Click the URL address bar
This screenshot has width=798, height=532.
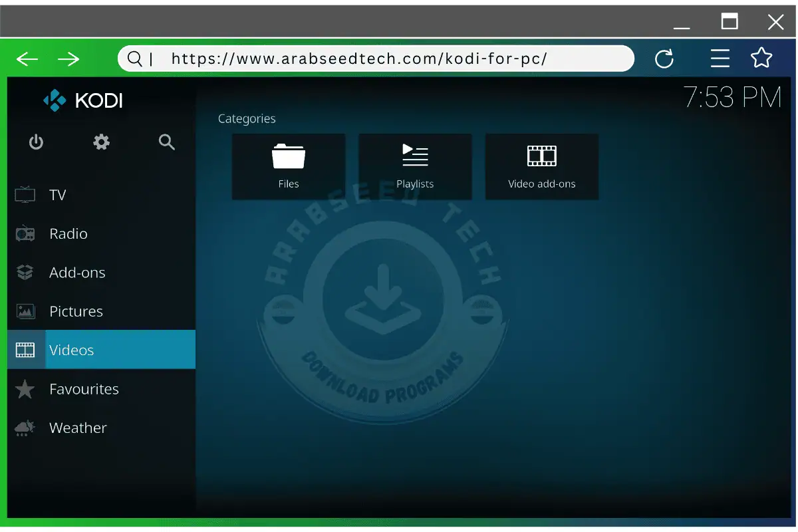[376, 59]
